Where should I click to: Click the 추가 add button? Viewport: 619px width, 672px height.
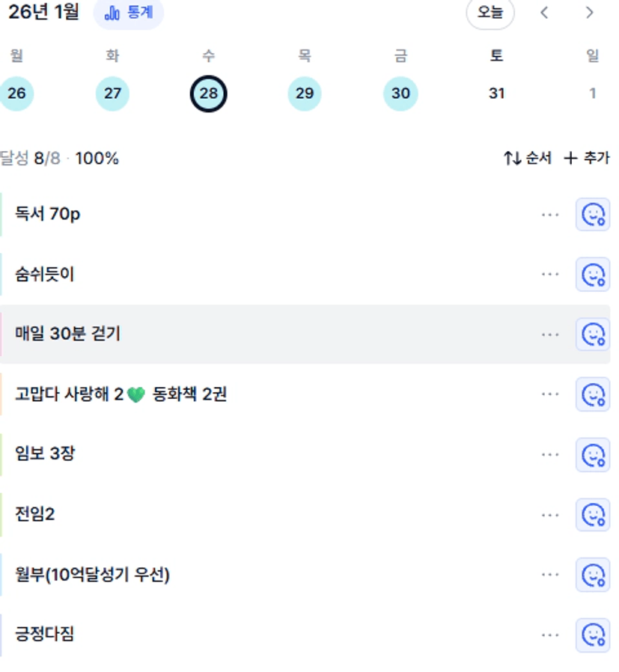tap(587, 158)
